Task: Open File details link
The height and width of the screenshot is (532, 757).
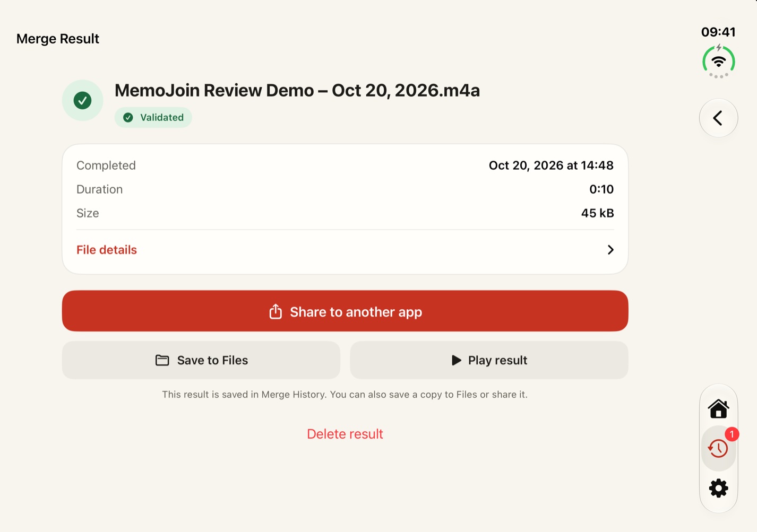Action: pos(107,250)
